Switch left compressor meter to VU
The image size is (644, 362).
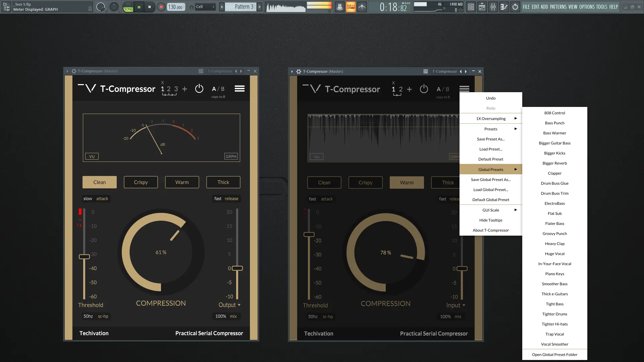pyautogui.click(x=91, y=156)
